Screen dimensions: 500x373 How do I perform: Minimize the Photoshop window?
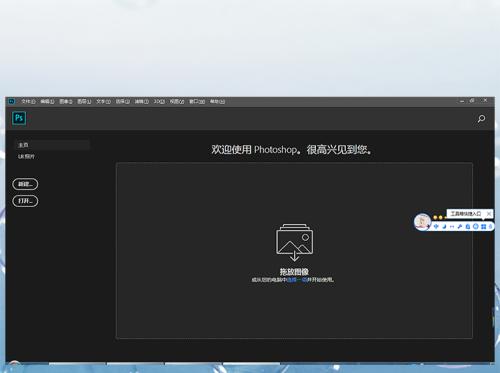(x=462, y=101)
